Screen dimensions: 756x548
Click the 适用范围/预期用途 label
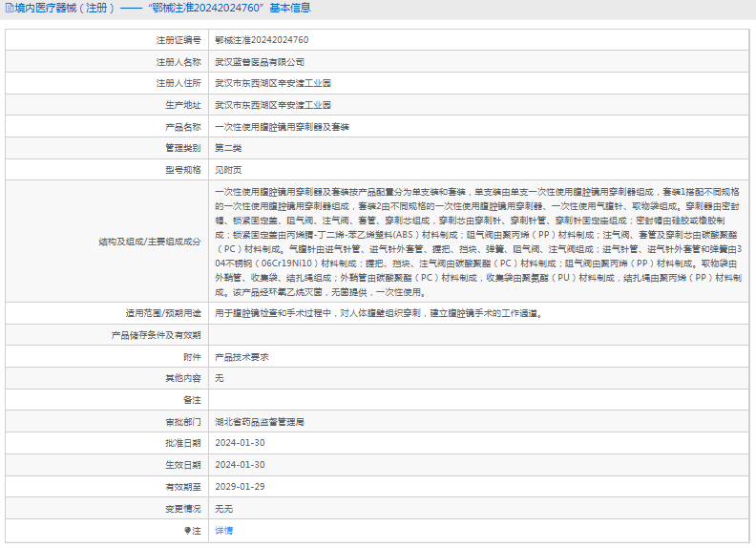[163, 313]
